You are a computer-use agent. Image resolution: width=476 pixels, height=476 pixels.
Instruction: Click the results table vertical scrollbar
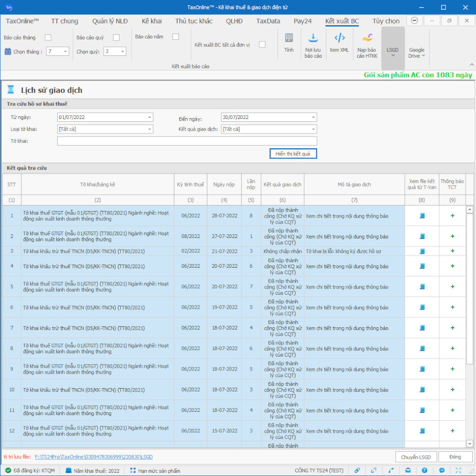click(469, 288)
